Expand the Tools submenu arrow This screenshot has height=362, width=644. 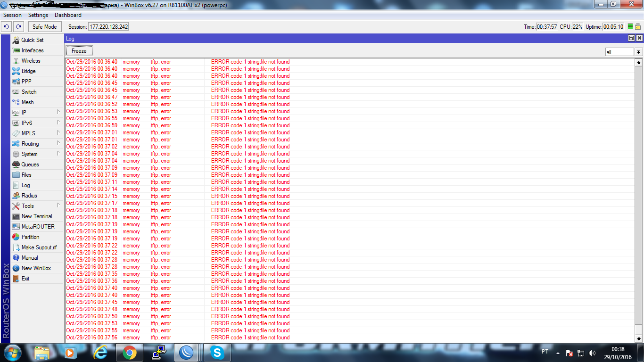(x=58, y=206)
